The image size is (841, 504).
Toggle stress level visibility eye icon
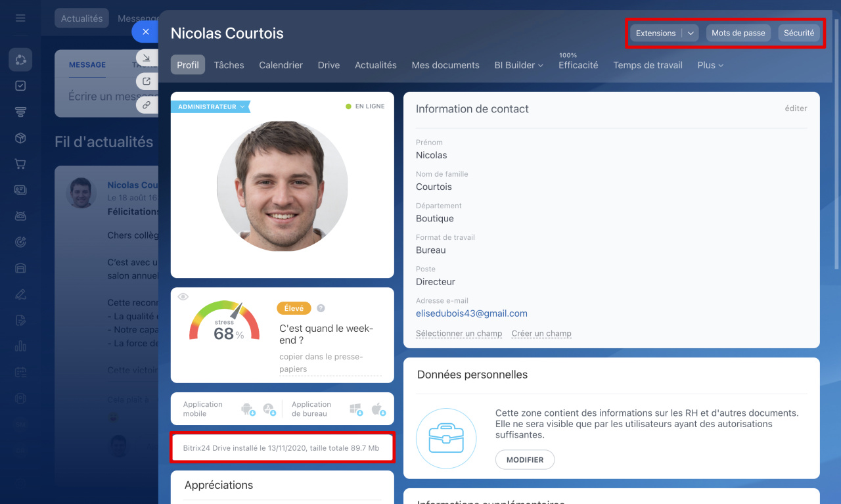(183, 297)
